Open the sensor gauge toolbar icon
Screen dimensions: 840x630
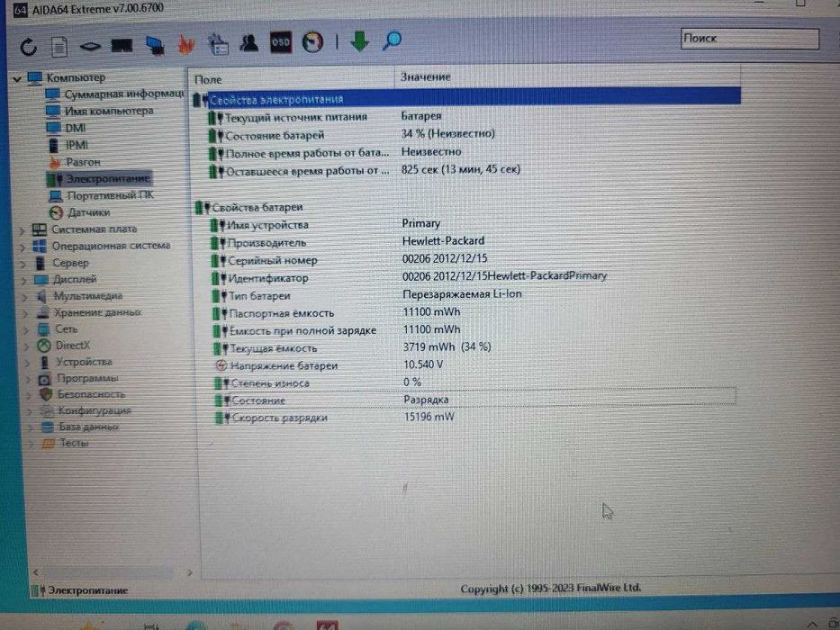312,42
